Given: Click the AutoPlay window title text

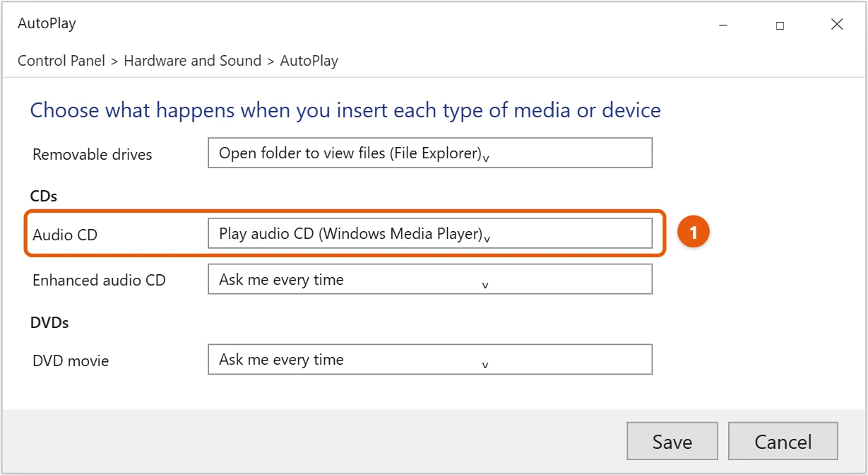Looking at the screenshot, I should [x=47, y=23].
